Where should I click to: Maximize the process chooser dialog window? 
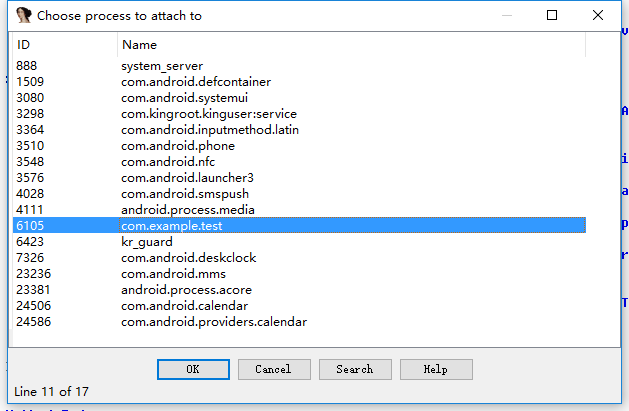[x=552, y=16]
